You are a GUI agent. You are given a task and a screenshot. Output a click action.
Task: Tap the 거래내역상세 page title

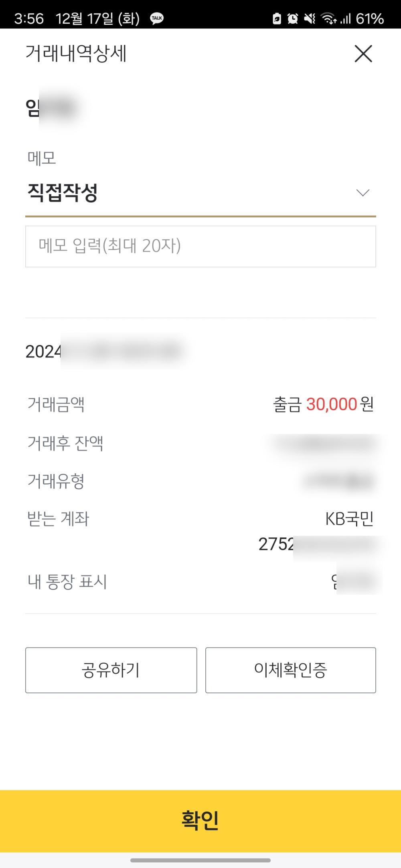(76, 54)
